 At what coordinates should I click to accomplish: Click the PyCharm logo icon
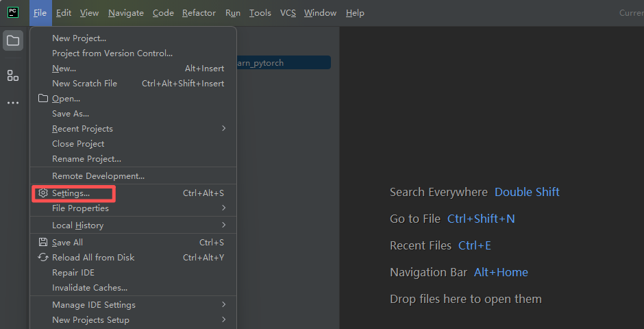click(x=13, y=12)
